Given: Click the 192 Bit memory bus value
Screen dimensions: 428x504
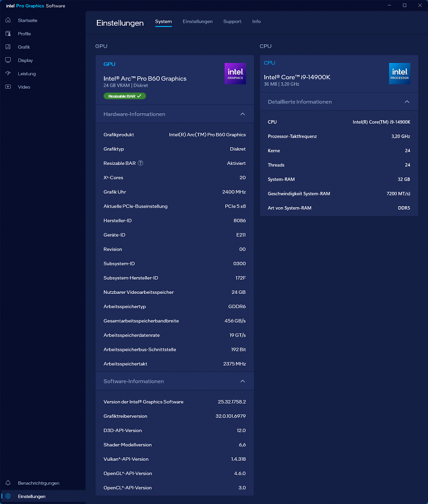Looking at the screenshot, I should [239, 349].
